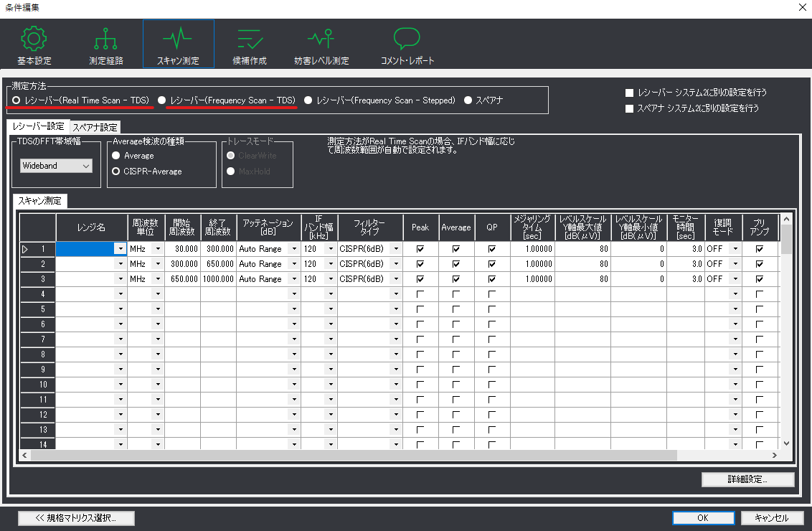The image size is (812, 531).
Task: Close the 条件編集 dialog window
Action: [x=802, y=7]
